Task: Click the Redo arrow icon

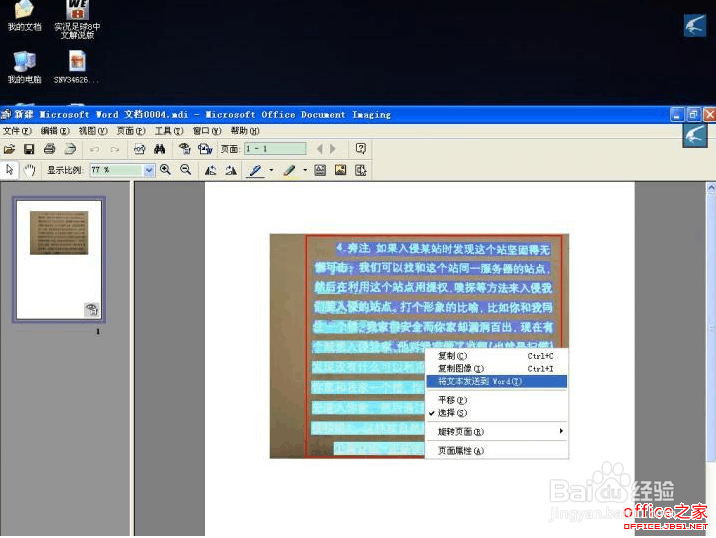Action: 115,149
